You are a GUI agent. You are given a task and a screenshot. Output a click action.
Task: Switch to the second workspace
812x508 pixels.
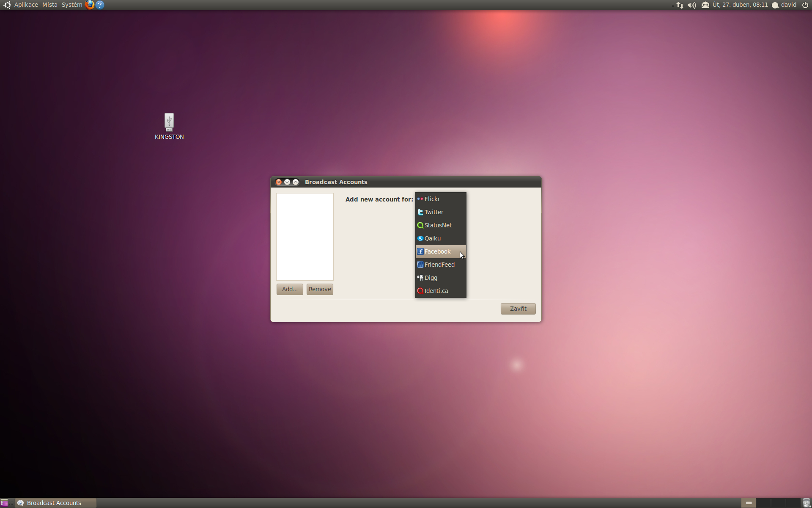point(763,503)
